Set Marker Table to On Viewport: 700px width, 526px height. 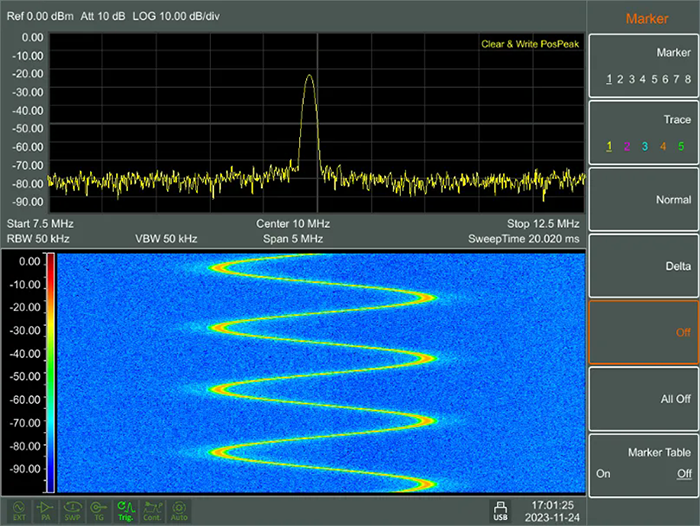pyautogui.click(x=603, y=474)
